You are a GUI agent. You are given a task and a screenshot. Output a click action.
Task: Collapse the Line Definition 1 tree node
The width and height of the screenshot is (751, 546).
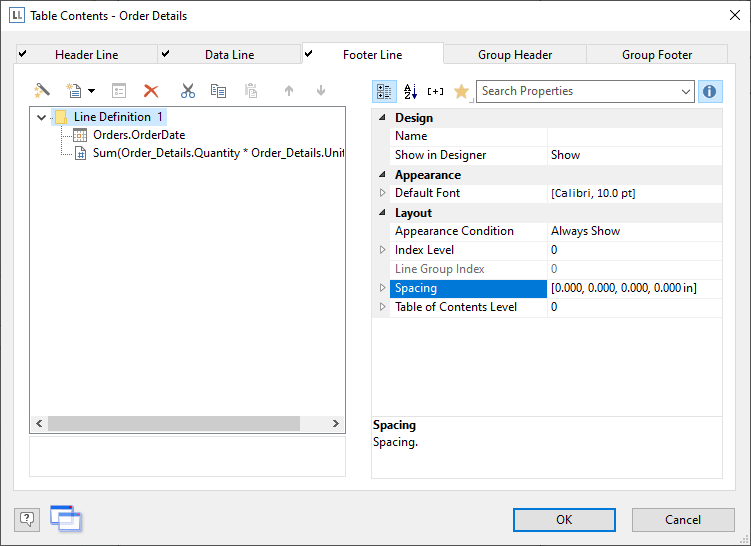(42, 117)
